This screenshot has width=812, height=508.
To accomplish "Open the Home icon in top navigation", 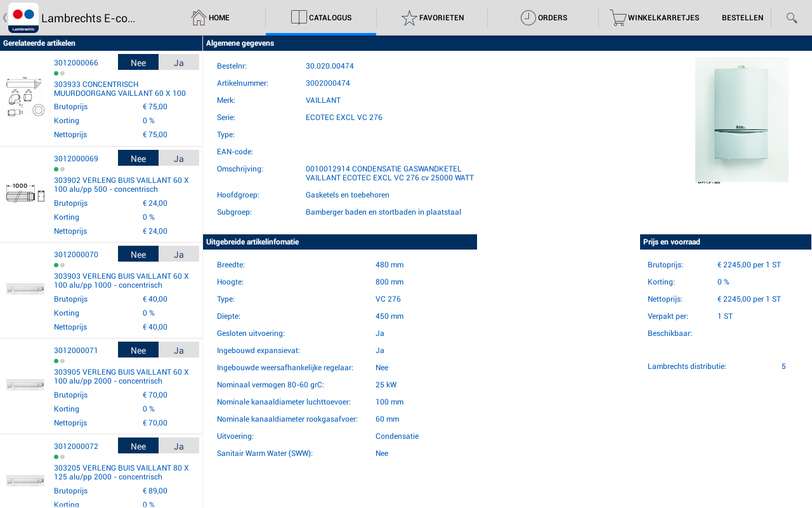I will click(199, 18).
